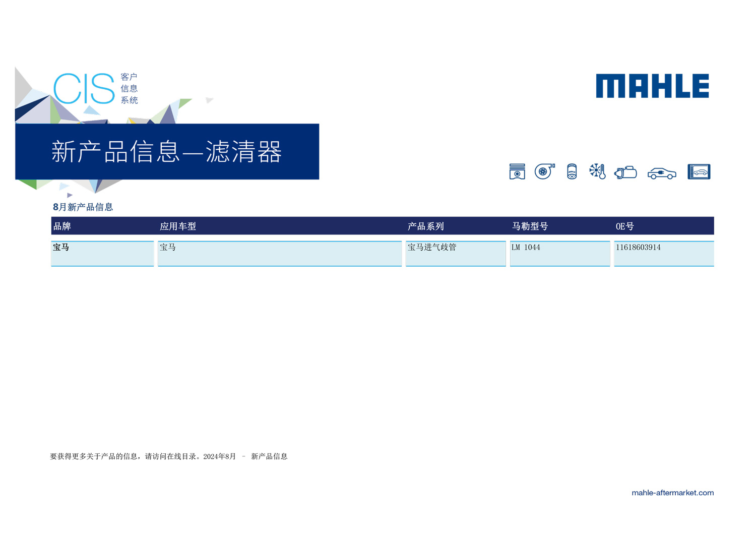
Task: Click the footer note about the online catalog
Action: coord(169,456)
